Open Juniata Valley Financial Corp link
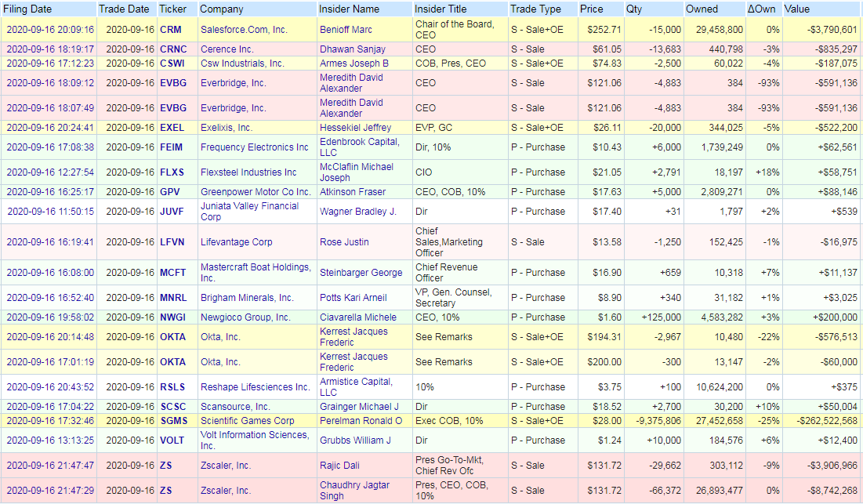 249,212
